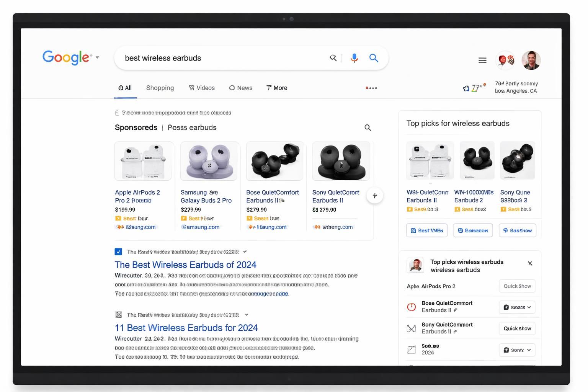
Task: Open Sony QuietCorort Earbuds II image in Sponsored
Action: (341, 161)
